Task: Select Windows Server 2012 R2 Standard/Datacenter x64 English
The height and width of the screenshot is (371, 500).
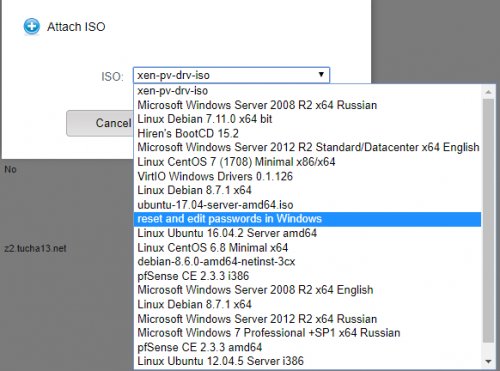Action: 307,147
